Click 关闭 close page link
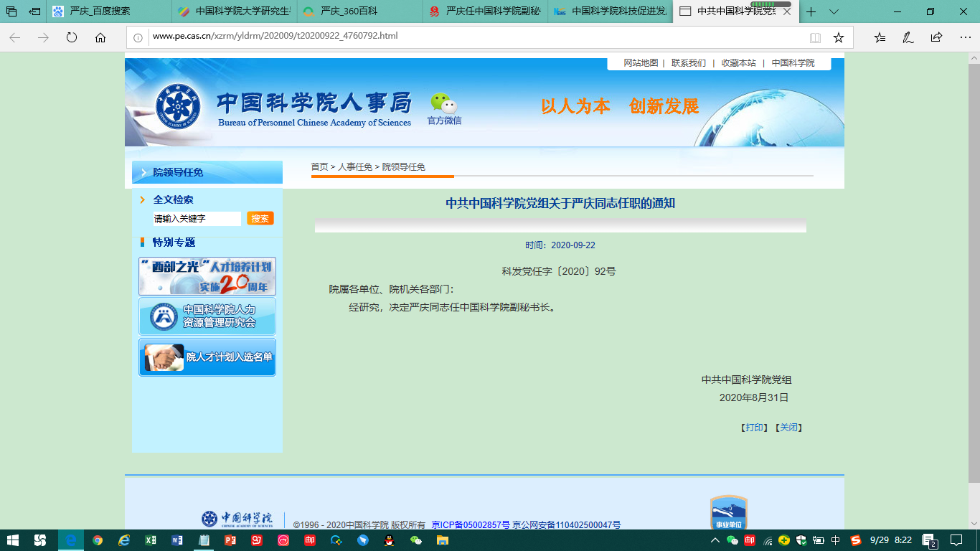The height and width of the screenshot is (551, 980). coord(788,428)
